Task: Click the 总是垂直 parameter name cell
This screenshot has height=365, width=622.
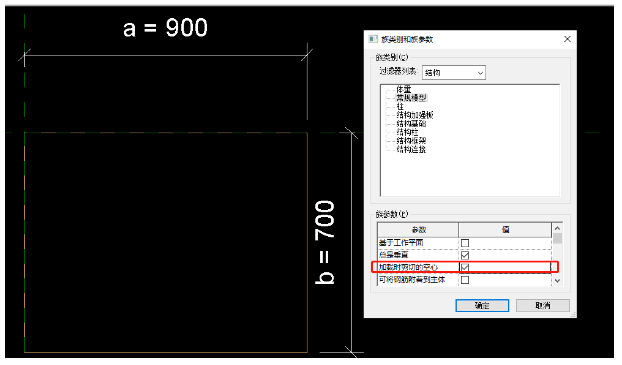Action: click(x=418, y=255)
